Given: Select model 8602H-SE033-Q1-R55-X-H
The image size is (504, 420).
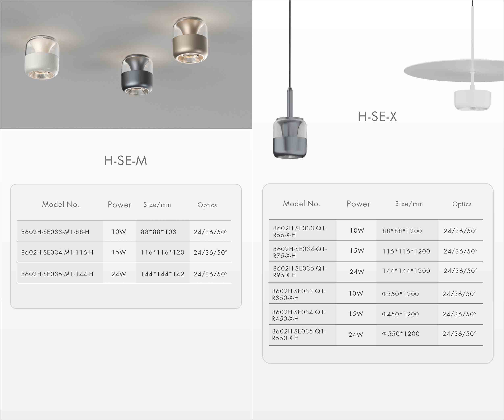Looking at the screenshot, I should click(x=300, y=231).
